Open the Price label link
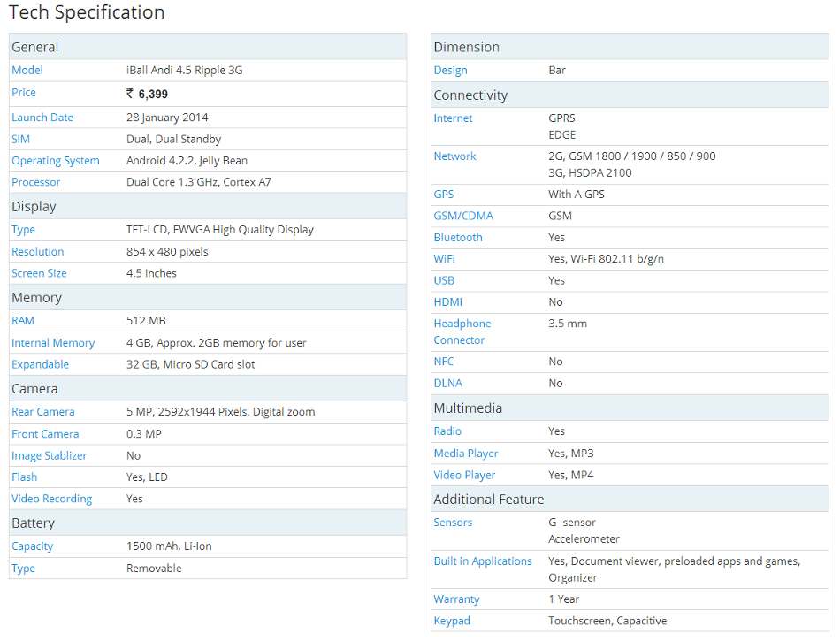This screenshot has height=641, width=840. tap(24, 93)
